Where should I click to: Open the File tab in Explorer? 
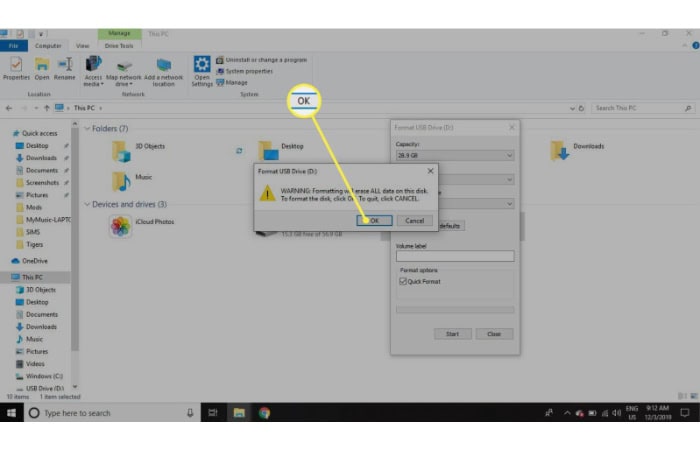(13, 46)
